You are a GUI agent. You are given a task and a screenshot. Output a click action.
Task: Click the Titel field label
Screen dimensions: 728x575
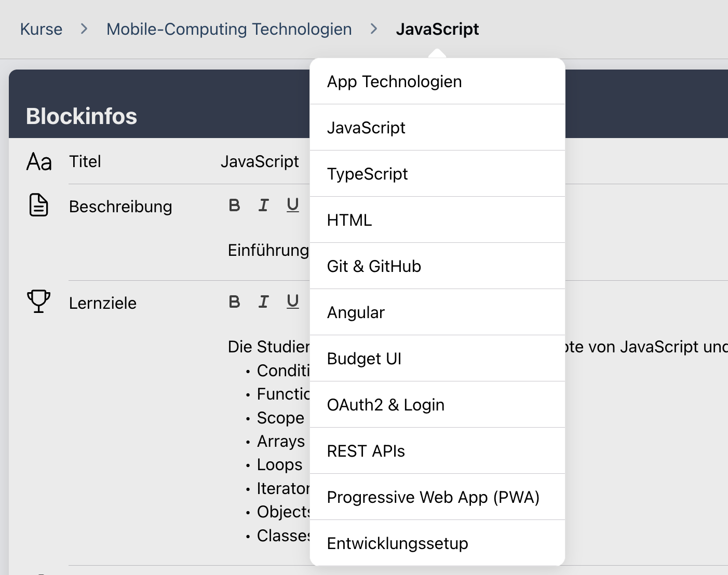click(x=85, y=162)
